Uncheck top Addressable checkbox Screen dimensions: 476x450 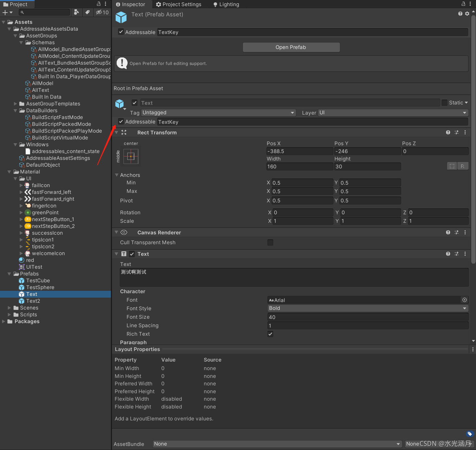[121, 32]
